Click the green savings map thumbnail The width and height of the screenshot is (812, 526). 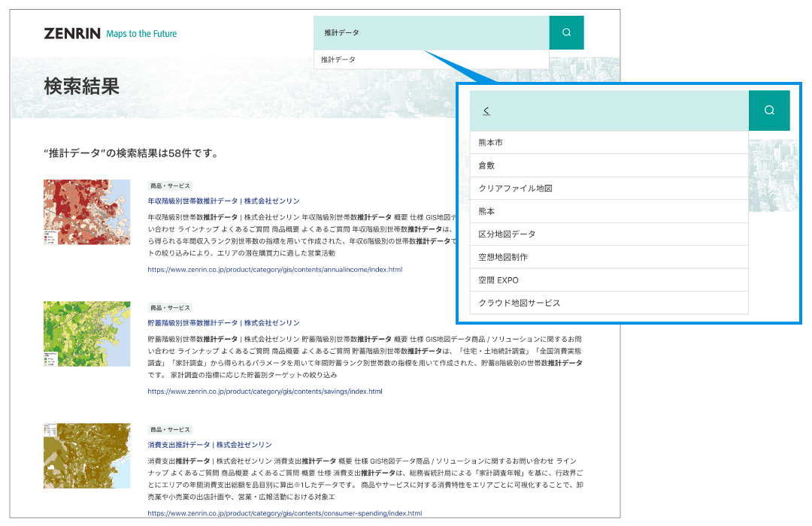click(x=87, y=334)
